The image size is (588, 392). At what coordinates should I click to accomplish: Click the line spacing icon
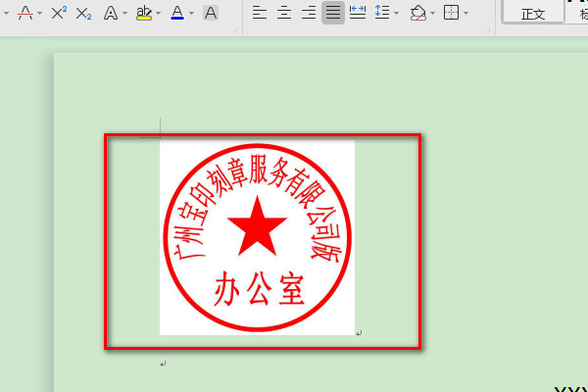(x=382, y=13)
